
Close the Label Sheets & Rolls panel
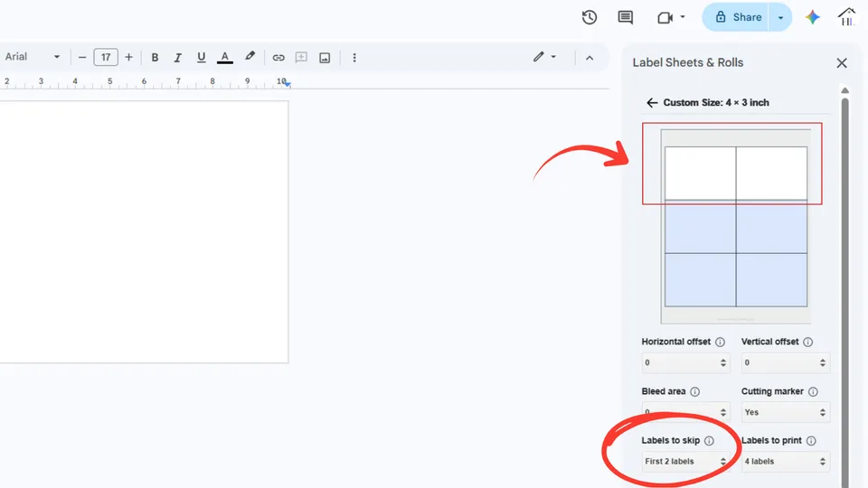(842, 63)
